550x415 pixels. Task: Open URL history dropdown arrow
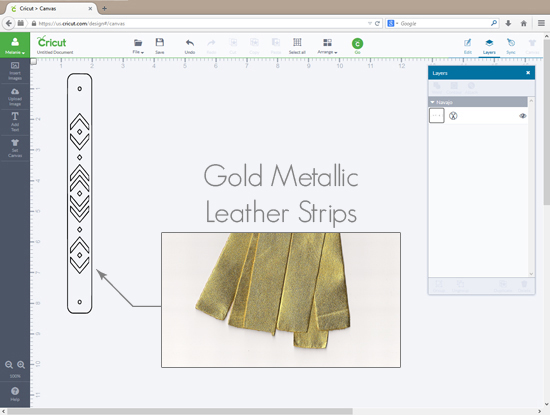(x=370, y=24)
